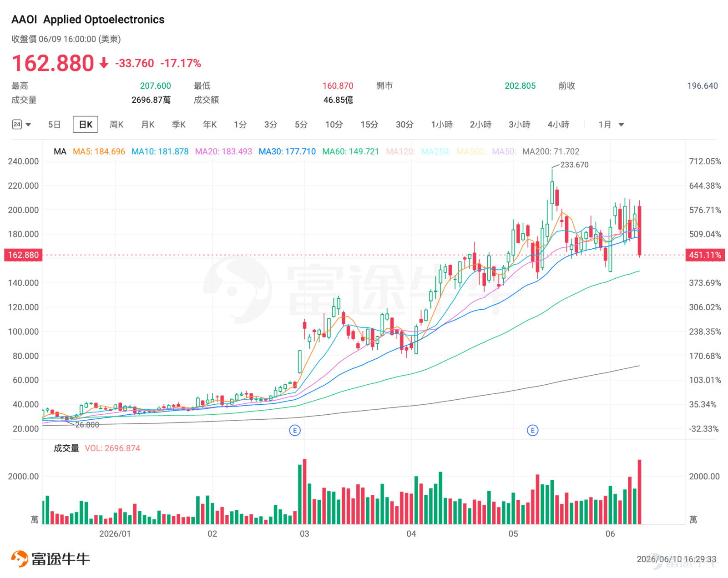Click the MA30: 177.710 indicator label
Screen dimensions: 728x578
coord(287,151)
